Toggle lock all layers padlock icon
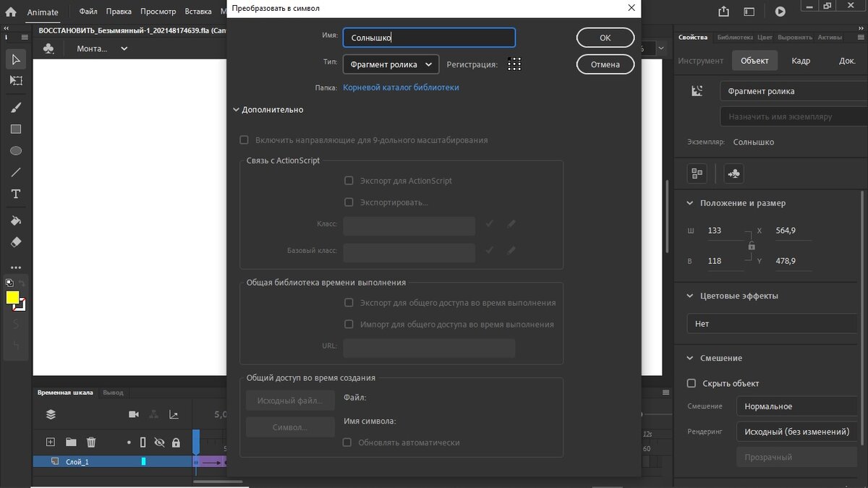Screen dimensions: 868x488 tap(176, 442)
